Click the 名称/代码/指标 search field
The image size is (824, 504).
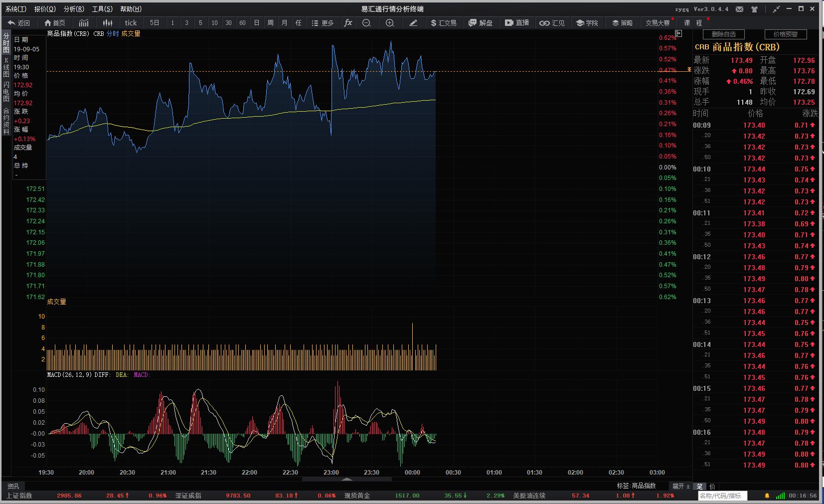click(720, 496)
